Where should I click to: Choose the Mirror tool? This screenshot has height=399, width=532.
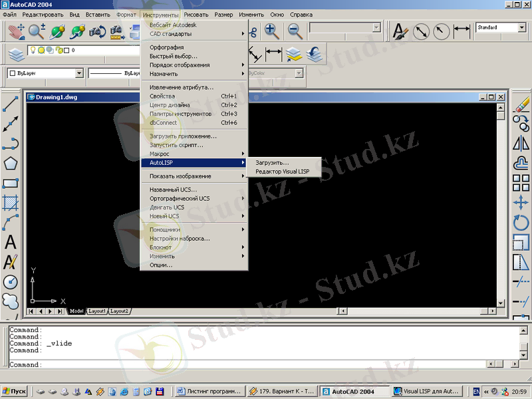[x=521, y=143]
